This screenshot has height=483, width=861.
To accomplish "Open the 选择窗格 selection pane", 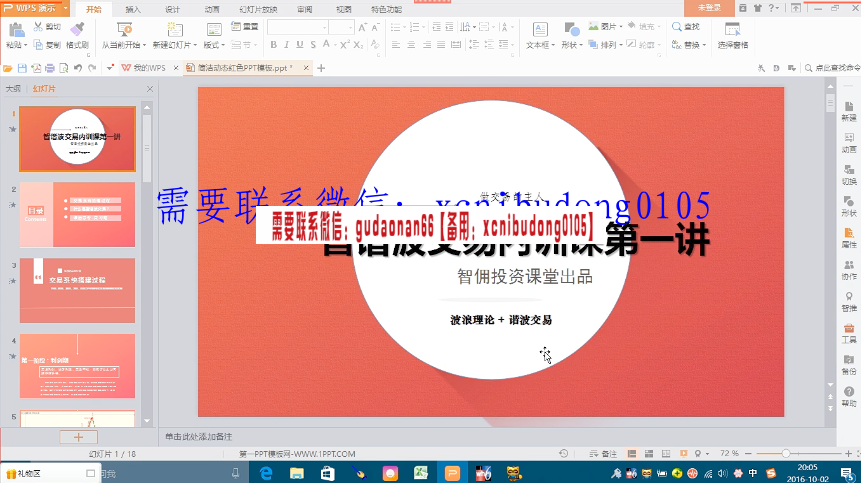I will (732, 38).
